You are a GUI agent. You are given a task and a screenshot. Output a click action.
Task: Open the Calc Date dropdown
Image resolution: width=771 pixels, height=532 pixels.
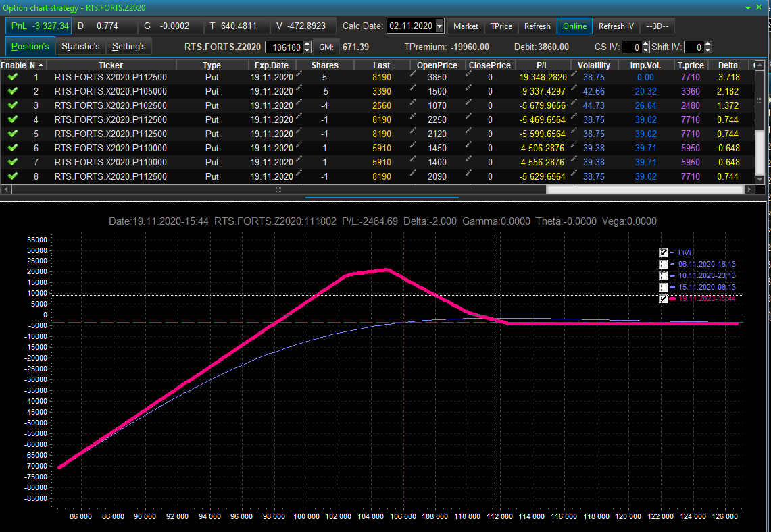(x=440, y=26)
